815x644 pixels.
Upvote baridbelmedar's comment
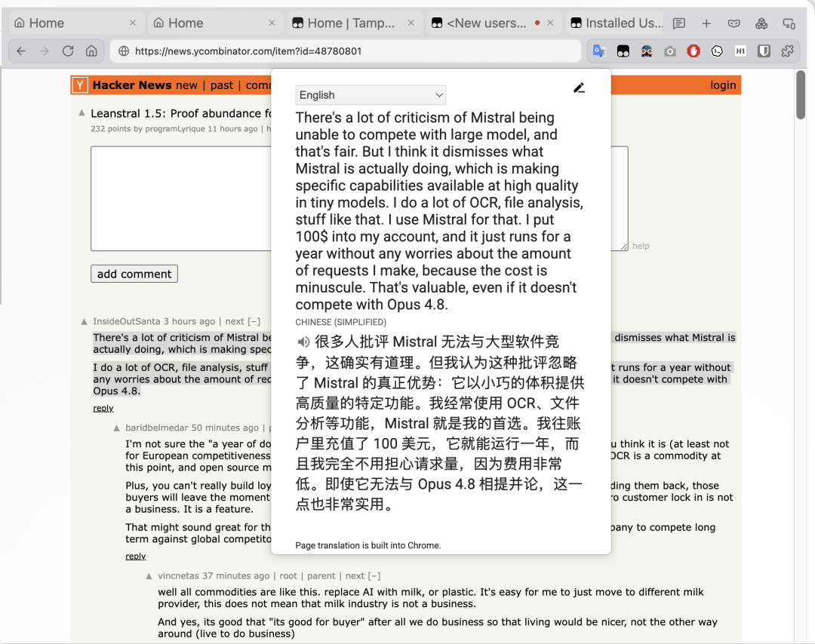(x=116, y=428)
